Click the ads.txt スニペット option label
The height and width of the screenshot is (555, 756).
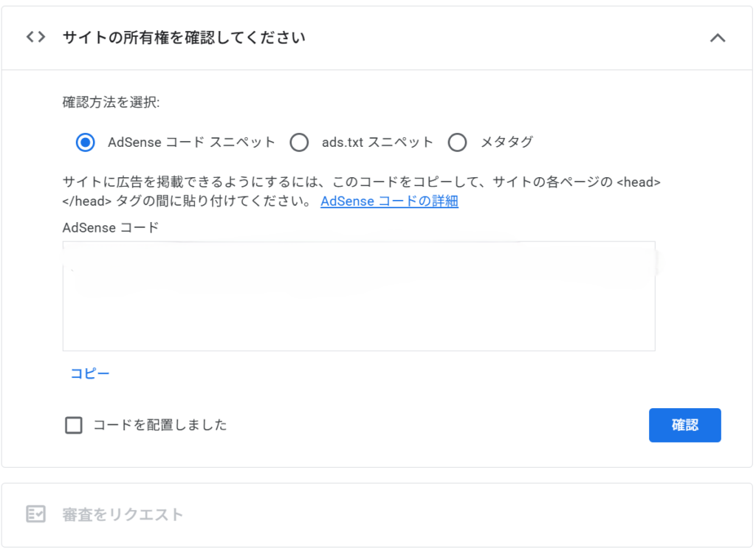tap(377, 142)
